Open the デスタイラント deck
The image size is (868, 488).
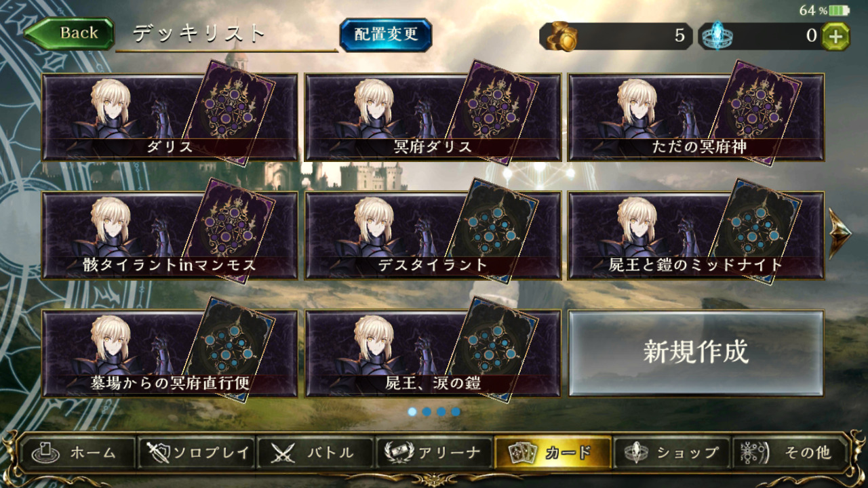pyautogui.click(x=433, y=235)
